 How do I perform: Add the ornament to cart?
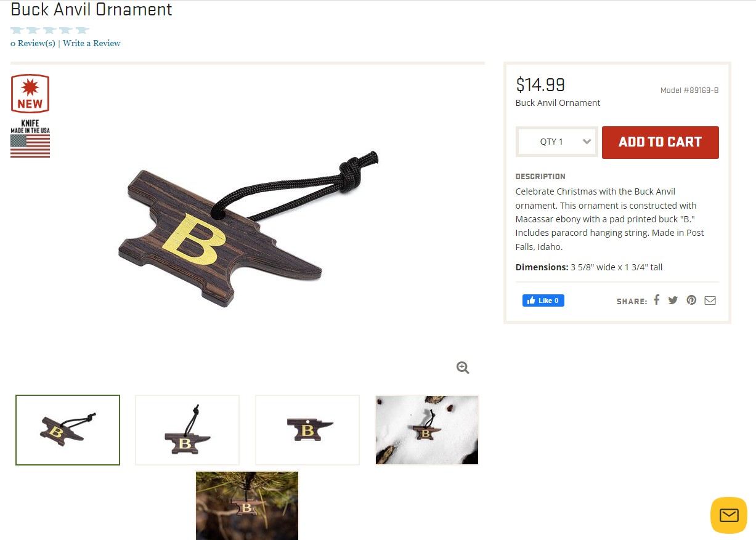coord(660,142)
